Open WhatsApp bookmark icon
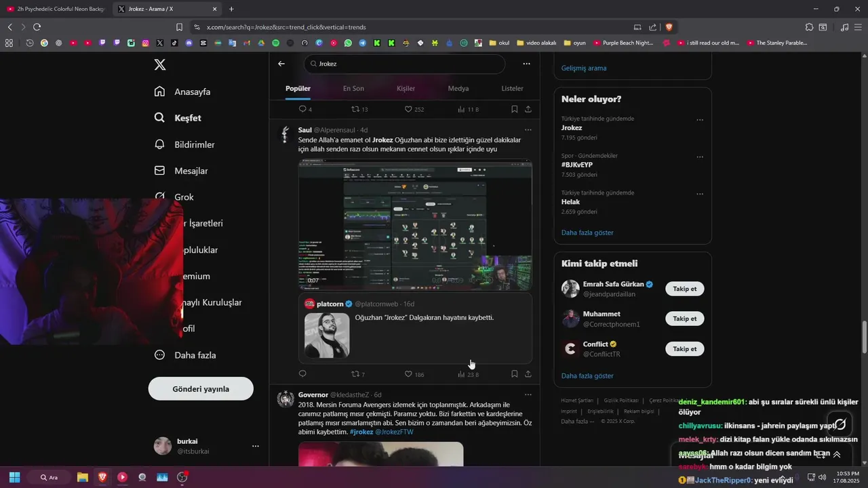 click(348, 43)
